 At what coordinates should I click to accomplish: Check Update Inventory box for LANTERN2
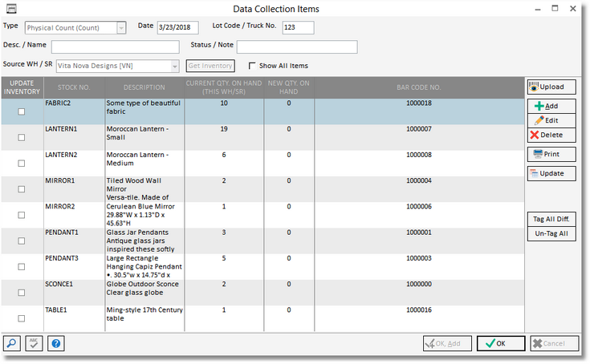pos(22,164)
